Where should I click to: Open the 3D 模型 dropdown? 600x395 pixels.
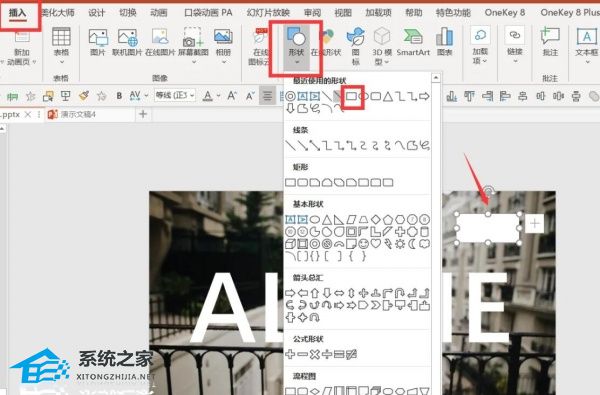click(382, 46)
